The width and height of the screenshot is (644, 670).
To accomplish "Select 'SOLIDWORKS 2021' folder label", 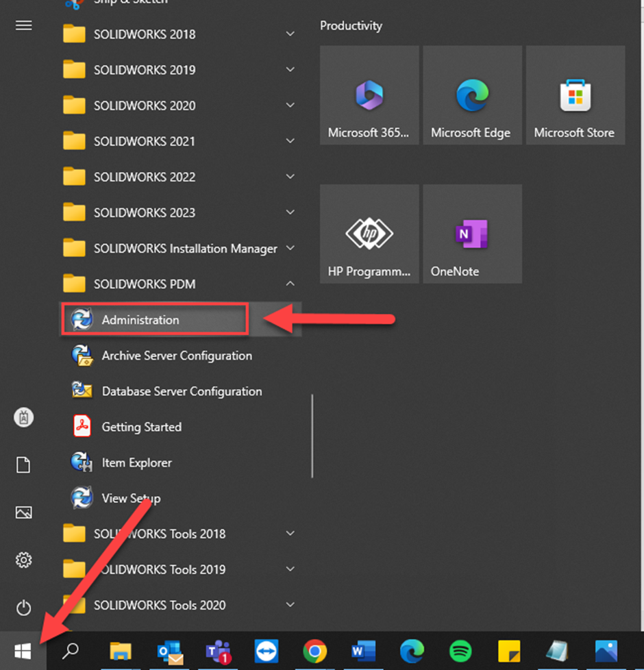I will coord(145,141).
